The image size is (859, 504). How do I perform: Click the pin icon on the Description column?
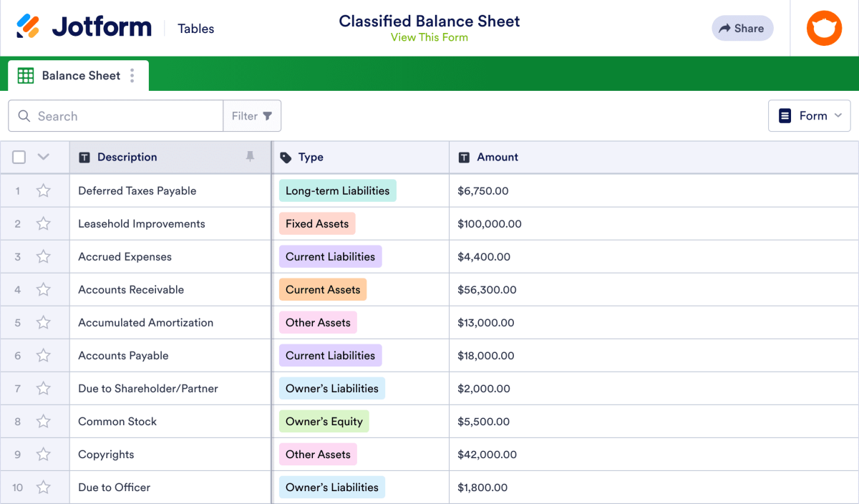[x=250, y=157]
